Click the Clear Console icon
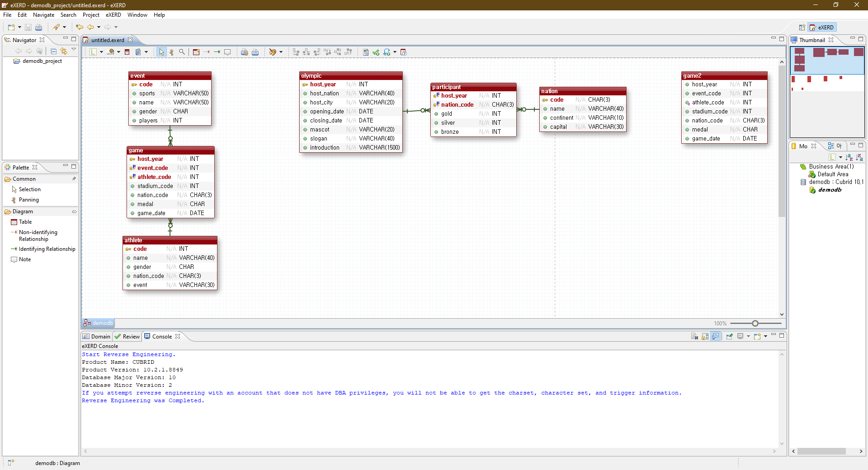The width and height of the screenshot is (868, 470). (x=694, y=336)
